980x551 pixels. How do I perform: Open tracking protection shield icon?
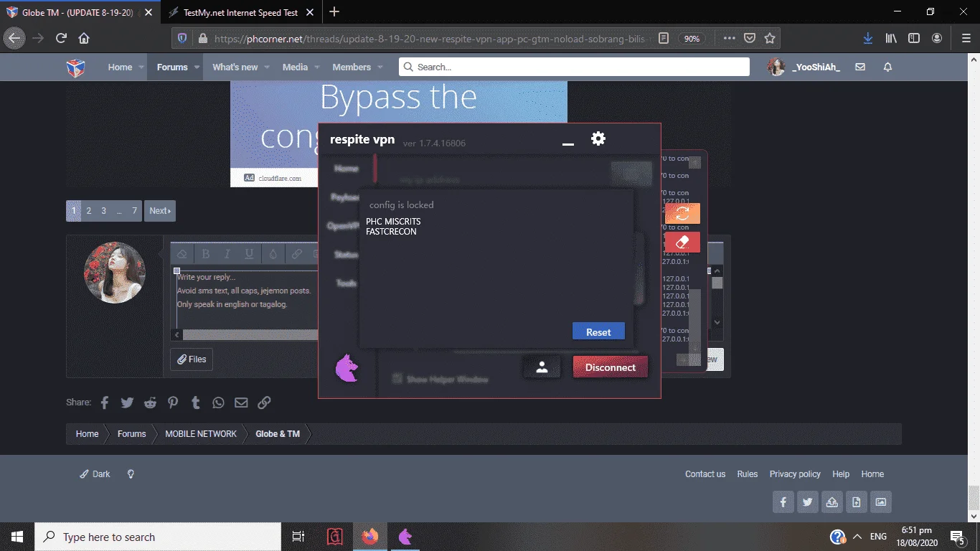pos(182,38)
